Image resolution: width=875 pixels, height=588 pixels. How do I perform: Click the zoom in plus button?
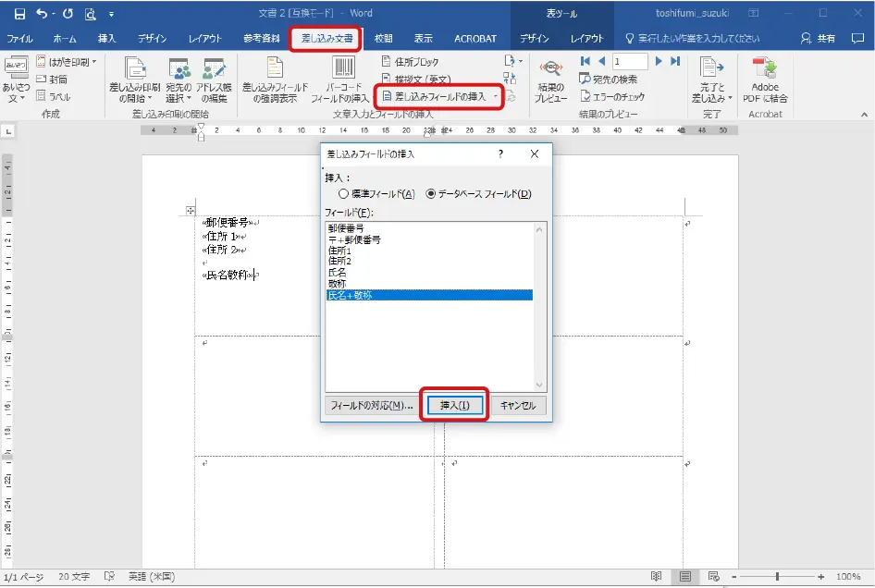pos(820,576)
